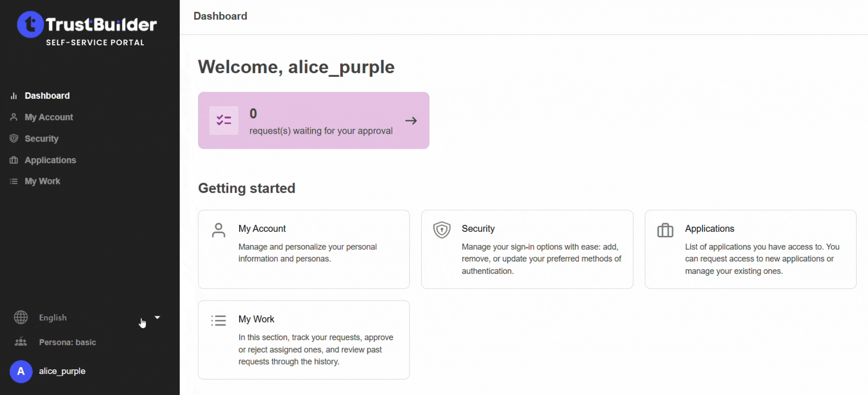Click the briefcase icon on Applications card

665,230
